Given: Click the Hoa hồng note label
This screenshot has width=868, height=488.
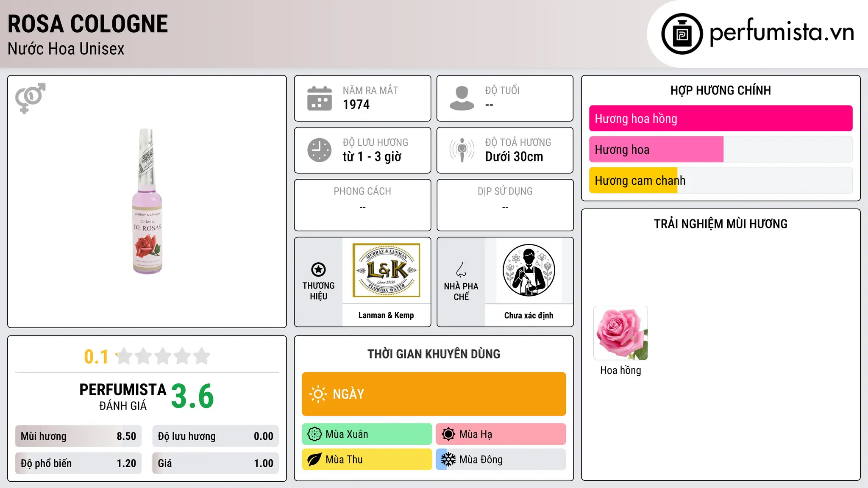Looking at the screenshot, I should 620,371.
